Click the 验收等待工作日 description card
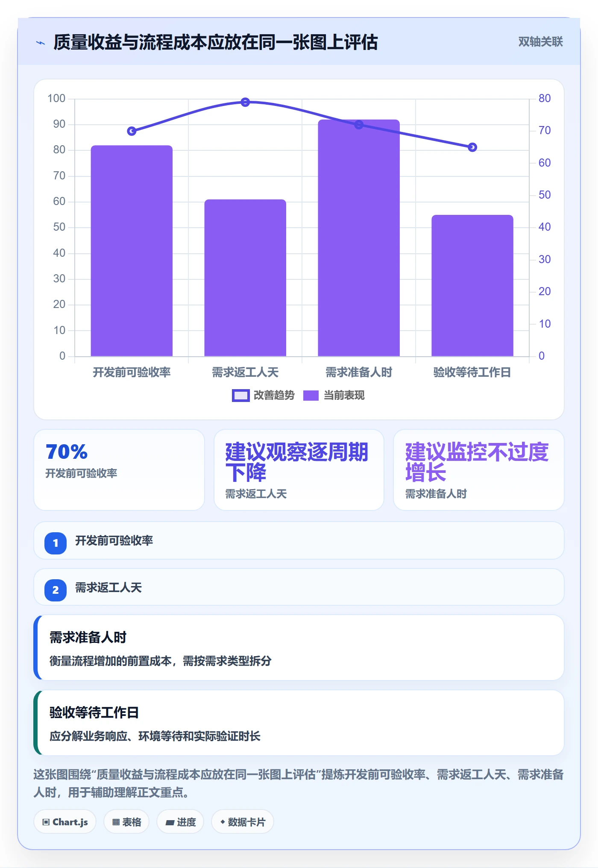 coord(299,723)
